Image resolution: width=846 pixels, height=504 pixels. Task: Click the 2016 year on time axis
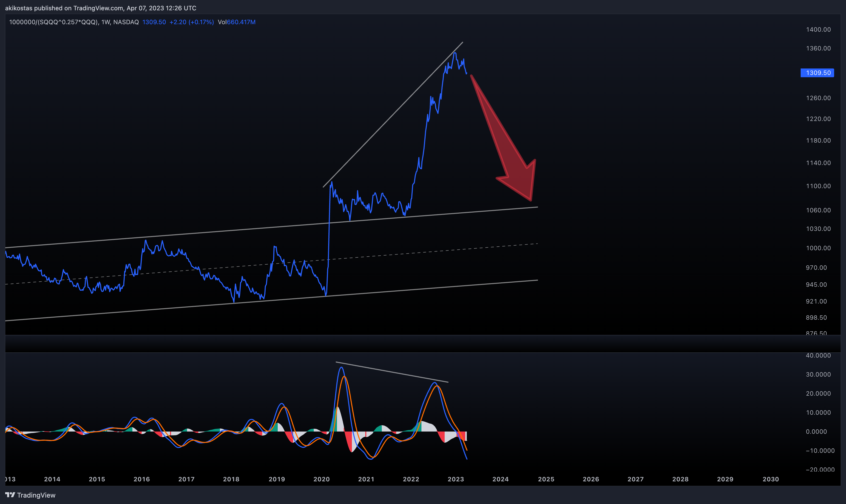point(142,479)
